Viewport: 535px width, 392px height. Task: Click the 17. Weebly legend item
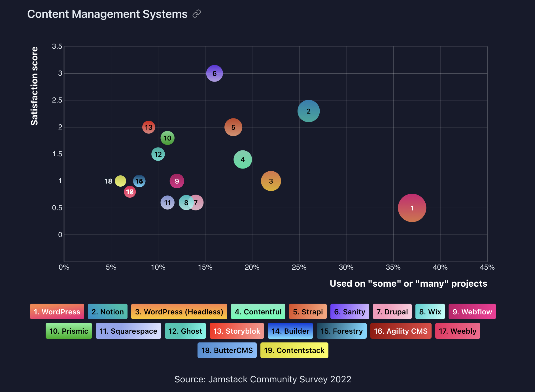(x=458, y=331)
